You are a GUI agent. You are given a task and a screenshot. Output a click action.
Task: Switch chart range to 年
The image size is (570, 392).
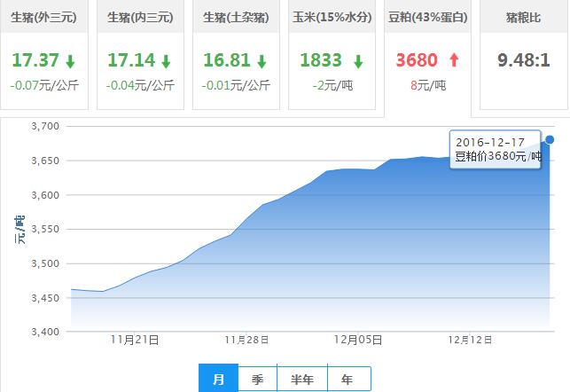pyautogui.click(x=349, y=380)
